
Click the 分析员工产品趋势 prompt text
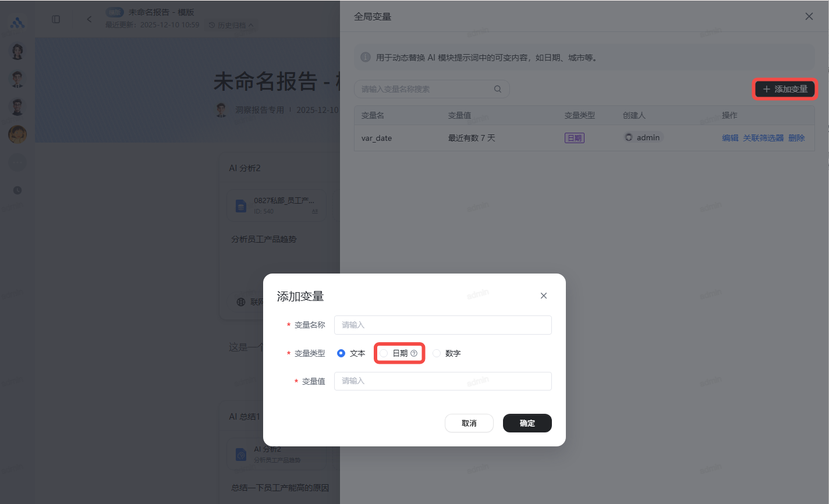click(264, 239)
